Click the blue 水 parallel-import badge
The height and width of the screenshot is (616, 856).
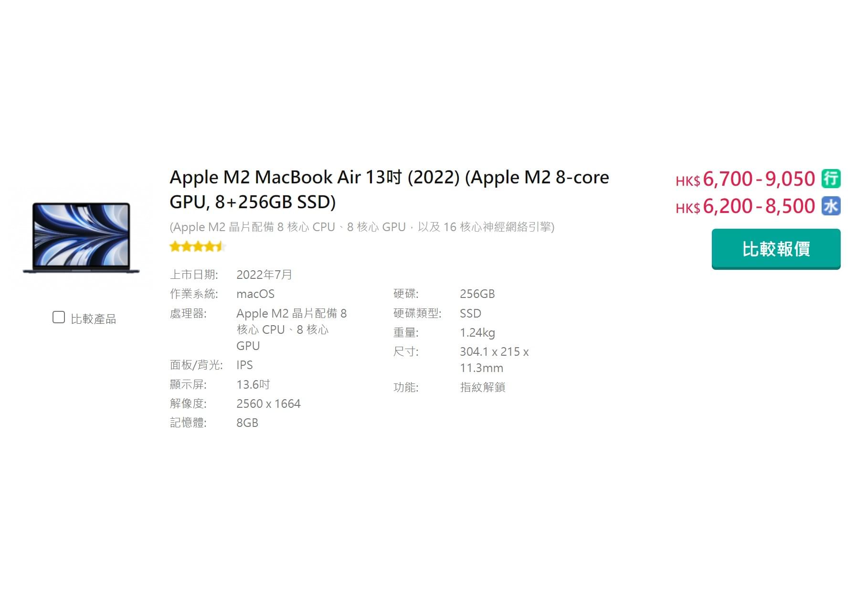coord(830,206)
